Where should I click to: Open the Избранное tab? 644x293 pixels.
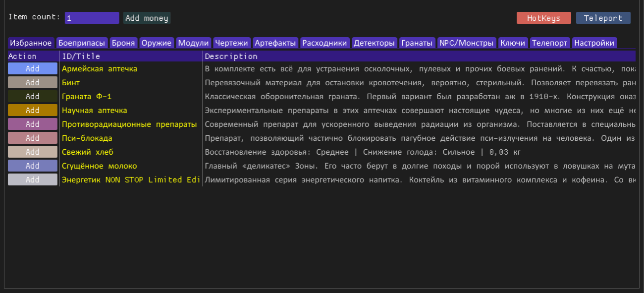pos(31,43)
